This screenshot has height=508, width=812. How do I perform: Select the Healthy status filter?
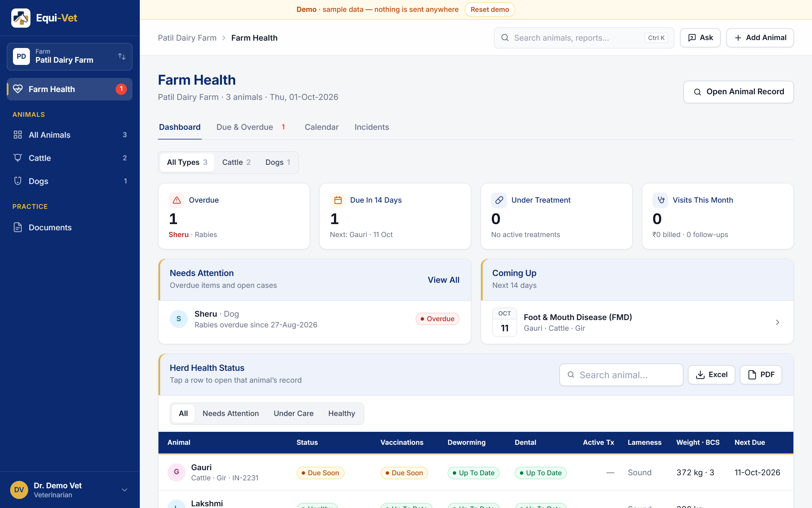tap(342, 413)
